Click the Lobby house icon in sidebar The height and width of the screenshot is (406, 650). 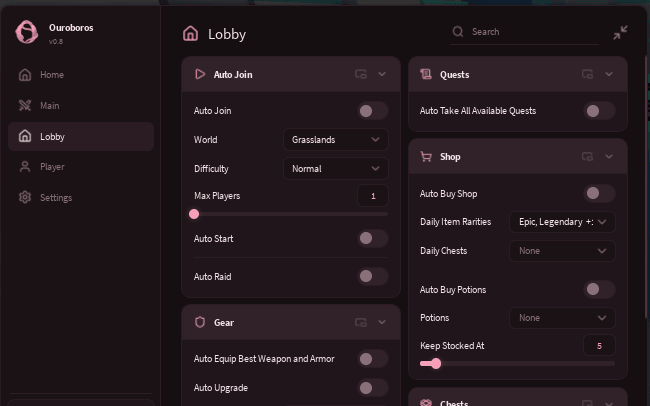point(25,136)
